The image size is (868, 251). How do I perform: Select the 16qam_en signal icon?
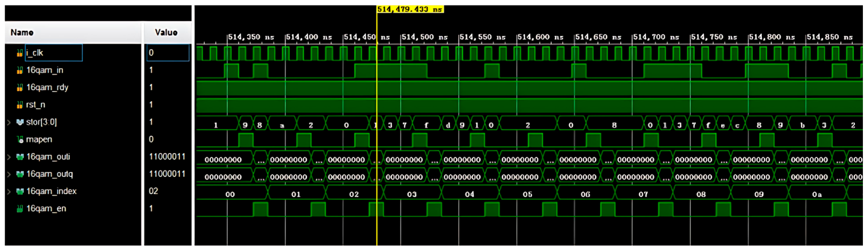(19, 209)
